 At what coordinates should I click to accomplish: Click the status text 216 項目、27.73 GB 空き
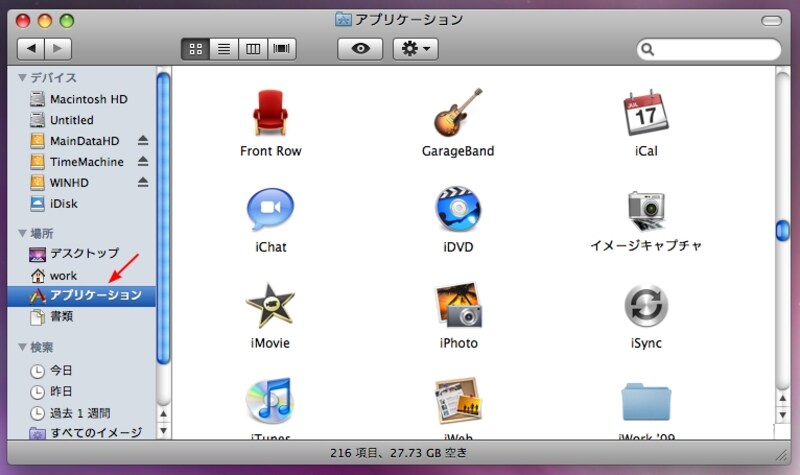398,453
